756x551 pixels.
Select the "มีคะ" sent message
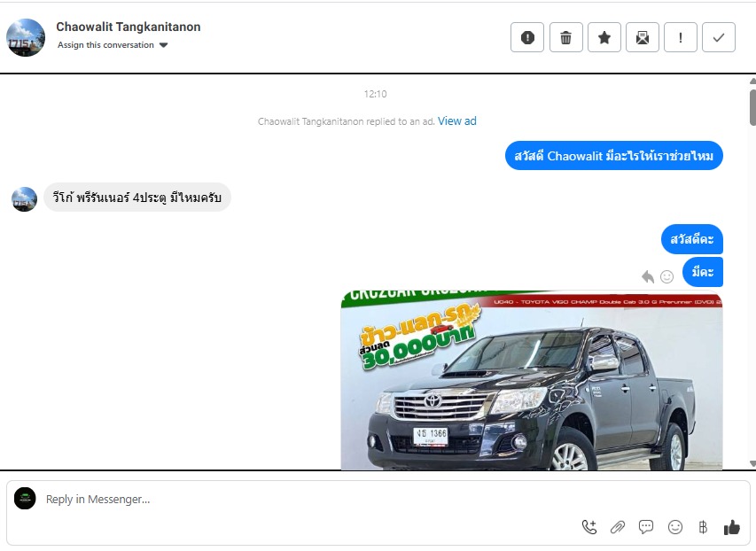pos(703,272)
